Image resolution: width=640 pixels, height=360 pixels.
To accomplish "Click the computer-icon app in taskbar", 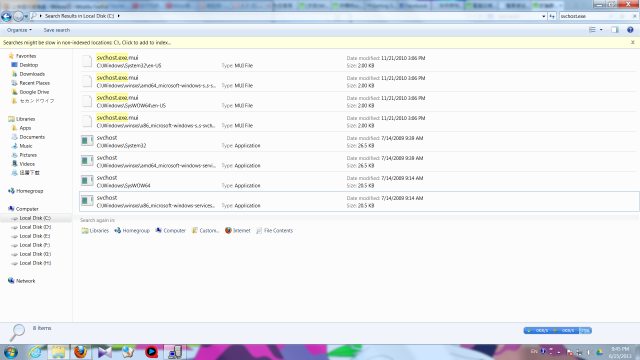I will (175, 352).
